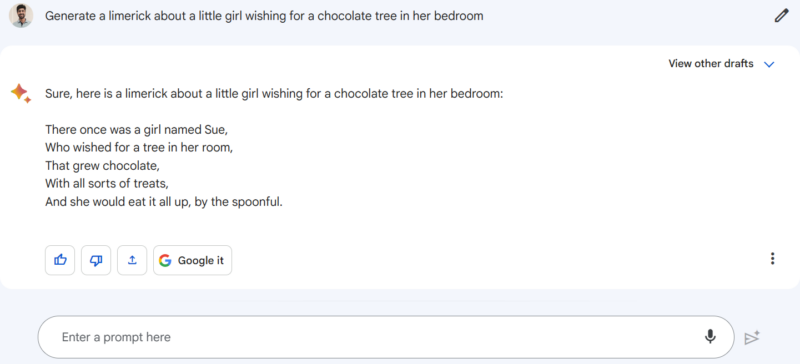Image resolution: width=800 pixels, height=364 pixels.
Task: Click the line ending with by the spoonful
Action: pos(163,202)
